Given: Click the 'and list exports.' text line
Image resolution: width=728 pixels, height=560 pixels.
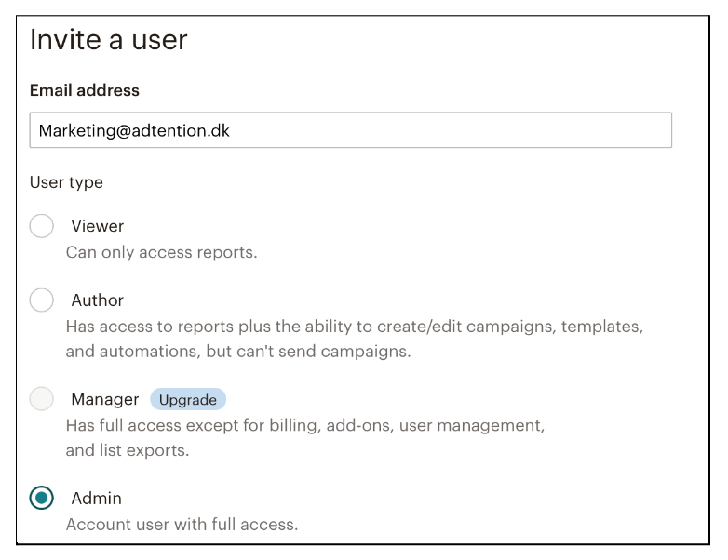Looking at the screenshot, I should pos(128,450).
